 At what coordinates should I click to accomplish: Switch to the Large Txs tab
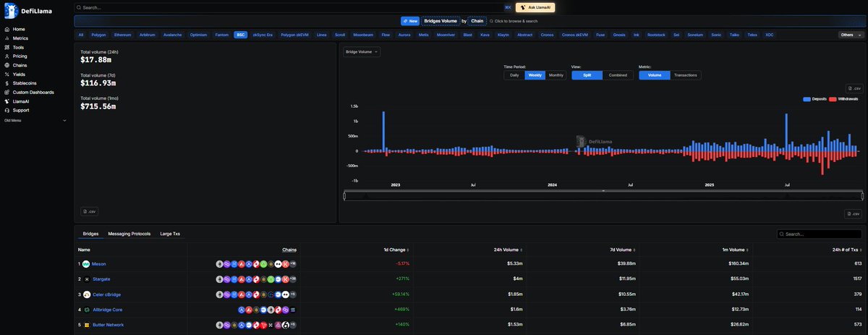pos(170,234)
